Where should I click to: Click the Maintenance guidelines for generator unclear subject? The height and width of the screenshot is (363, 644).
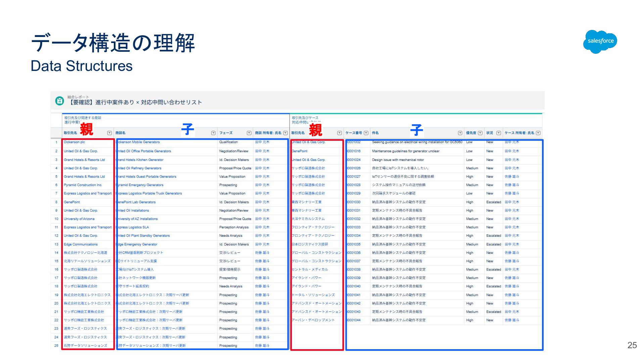pyautogui.click(x=406, y=151)
